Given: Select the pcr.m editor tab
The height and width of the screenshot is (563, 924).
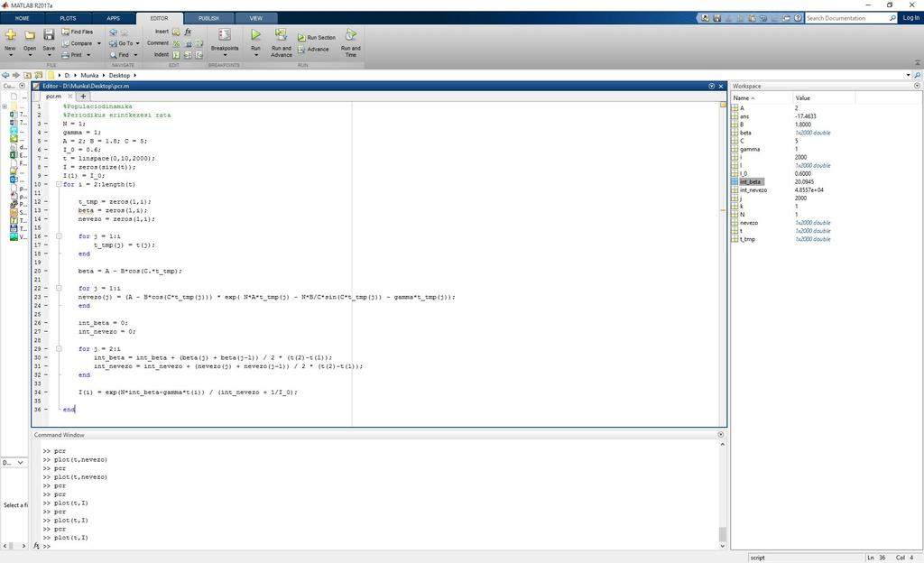Looking at the screenshot, I should (53, 96).
